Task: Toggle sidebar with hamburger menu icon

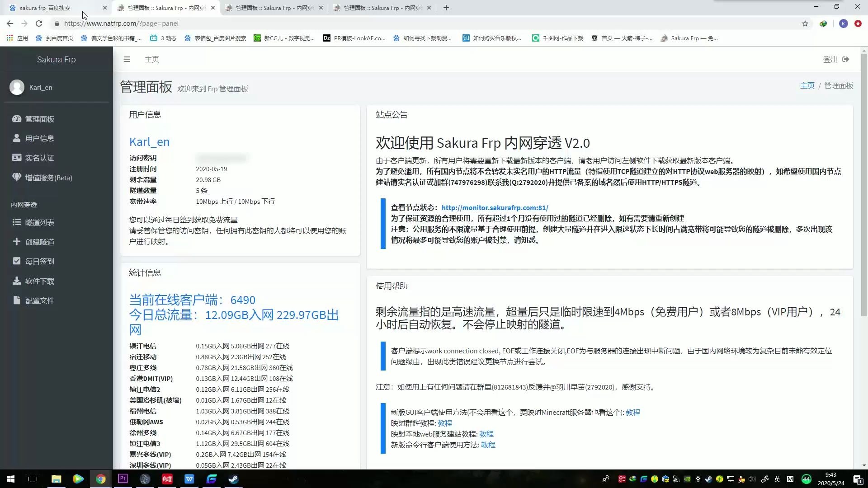Action: [x=127, y=59]
